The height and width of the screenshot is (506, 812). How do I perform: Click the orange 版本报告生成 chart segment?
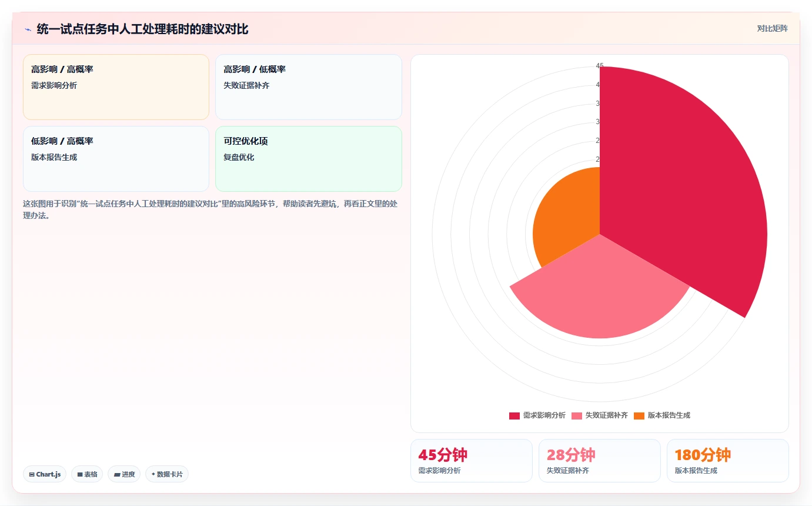[x=567, y=218]
